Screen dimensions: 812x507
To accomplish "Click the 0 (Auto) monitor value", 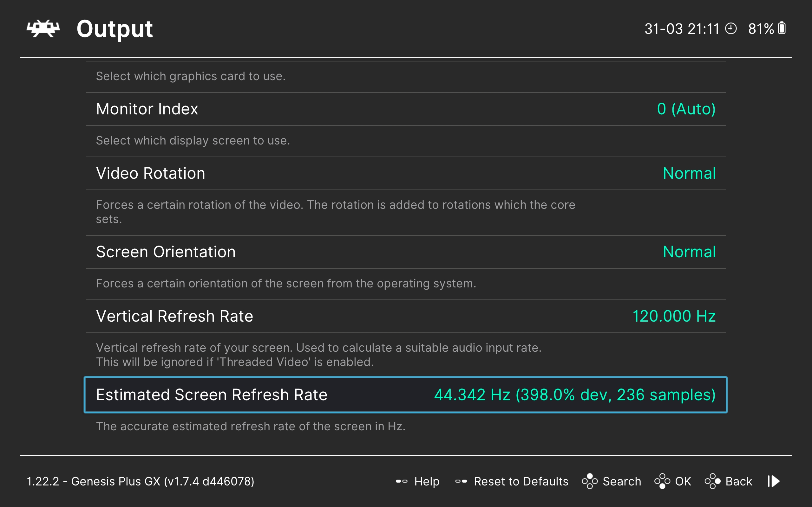I will click(x=686, y=109).
